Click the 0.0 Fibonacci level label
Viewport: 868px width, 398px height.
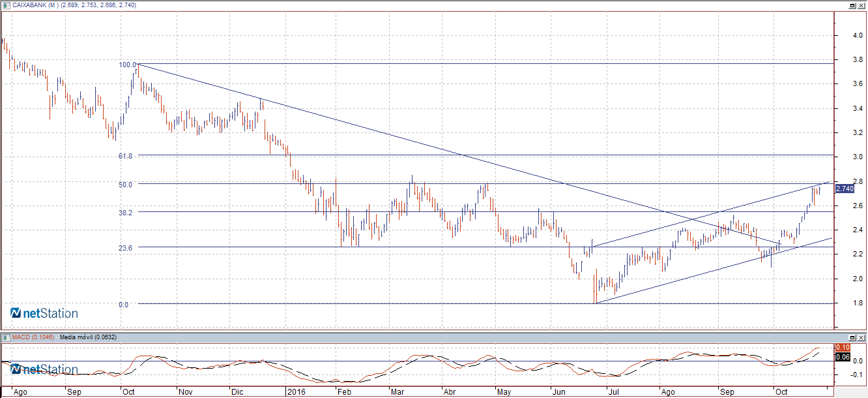coord(123,304)
